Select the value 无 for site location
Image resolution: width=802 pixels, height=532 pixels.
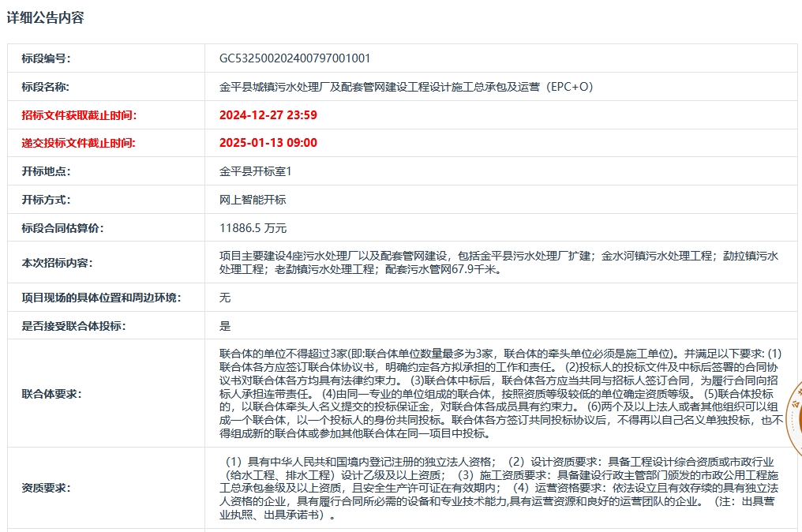[225, 298]
